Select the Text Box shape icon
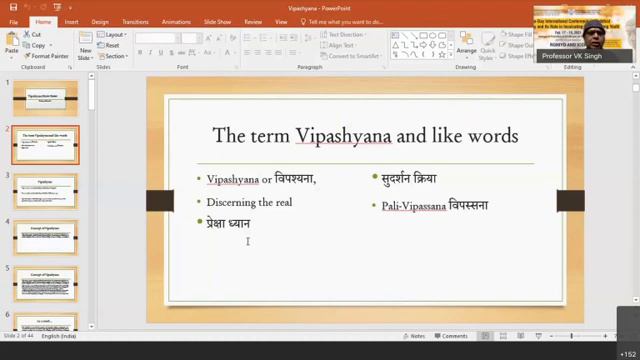This screenshot has height=360, width=640. (395, 36)
